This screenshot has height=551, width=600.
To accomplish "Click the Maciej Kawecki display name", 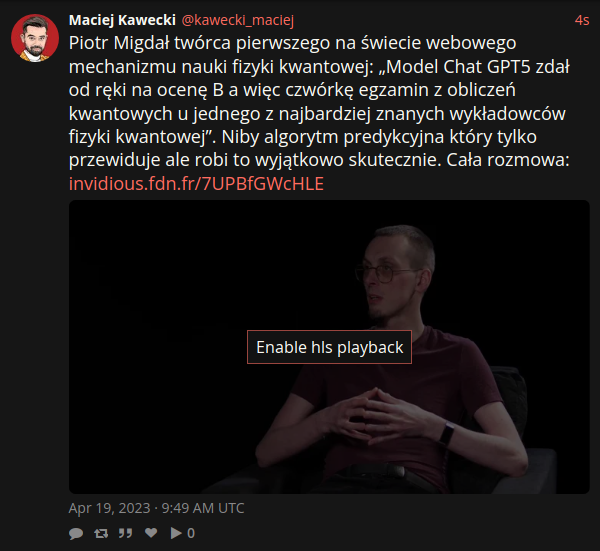I will (122, 20).
